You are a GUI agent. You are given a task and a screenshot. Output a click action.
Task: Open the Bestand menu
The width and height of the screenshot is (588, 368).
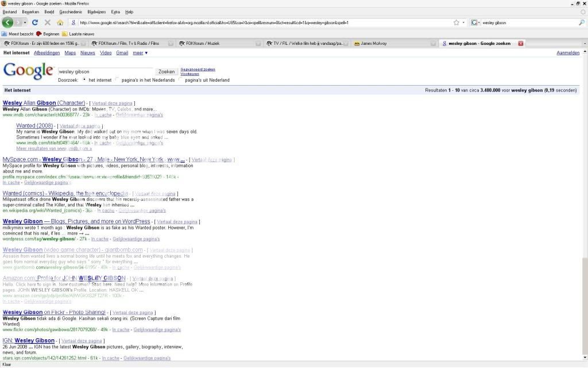[10, 12]
